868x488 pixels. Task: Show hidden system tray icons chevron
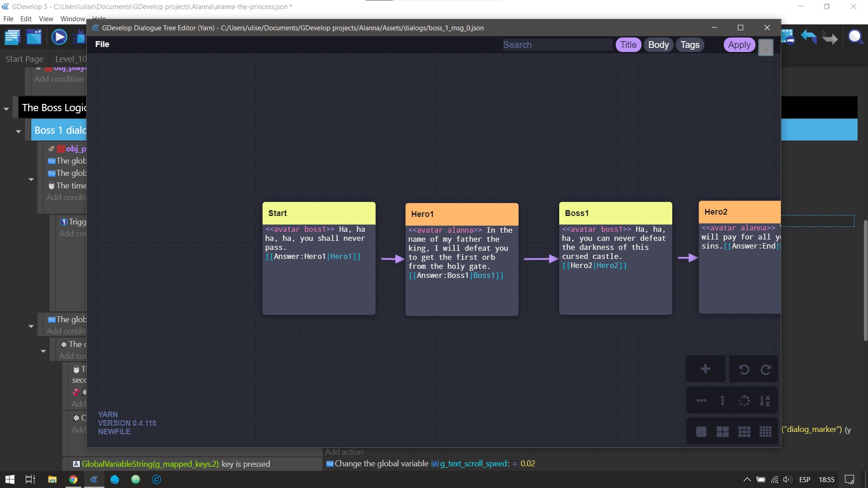pyautogui.click(x=747, y=479)
